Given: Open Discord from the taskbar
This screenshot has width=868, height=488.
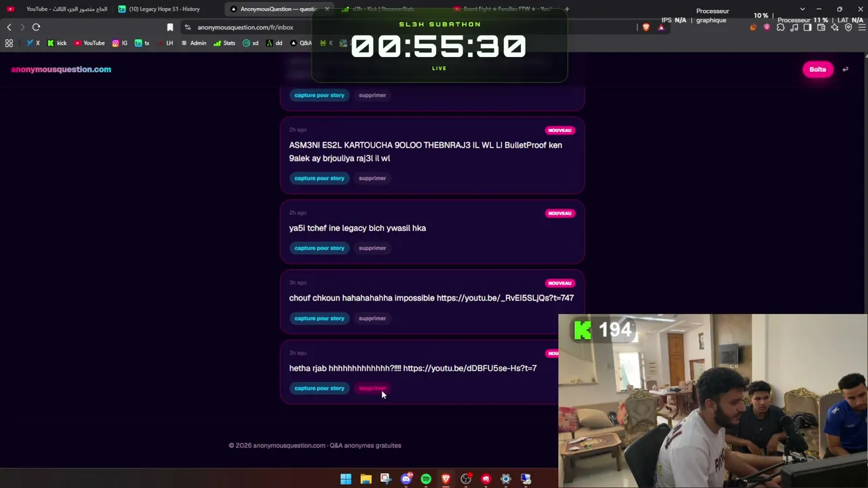Looking at the screenshot, I should [406, 479].
